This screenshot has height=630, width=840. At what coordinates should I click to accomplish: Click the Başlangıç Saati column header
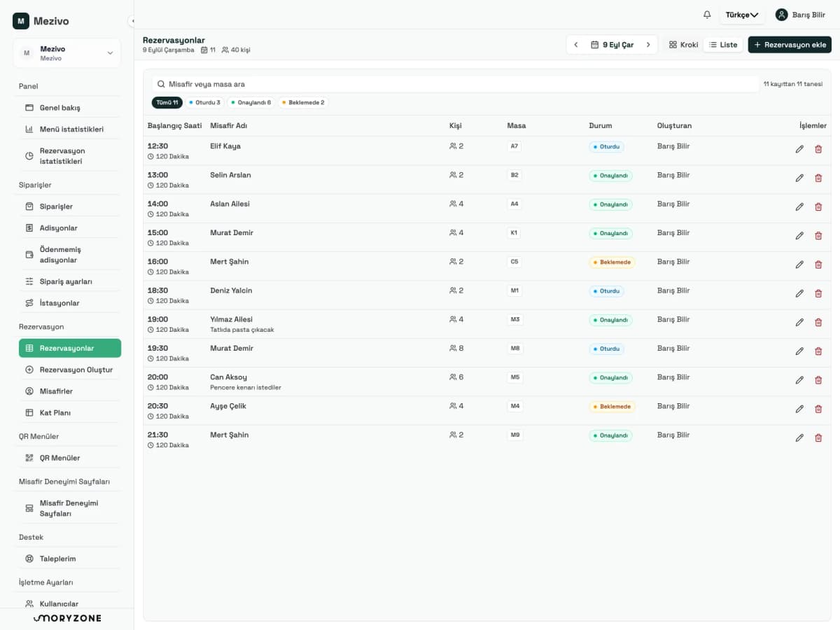tap(175, 126)
